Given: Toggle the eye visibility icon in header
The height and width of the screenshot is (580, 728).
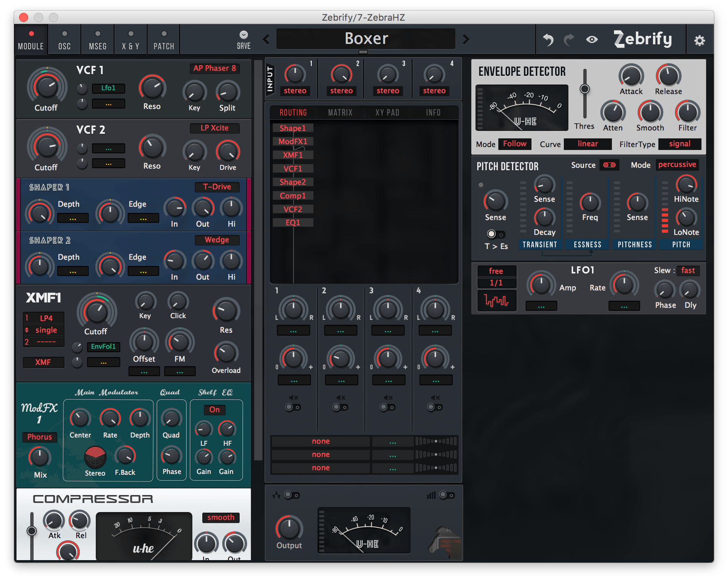Looking at the screenshot, I should [592, 40].
